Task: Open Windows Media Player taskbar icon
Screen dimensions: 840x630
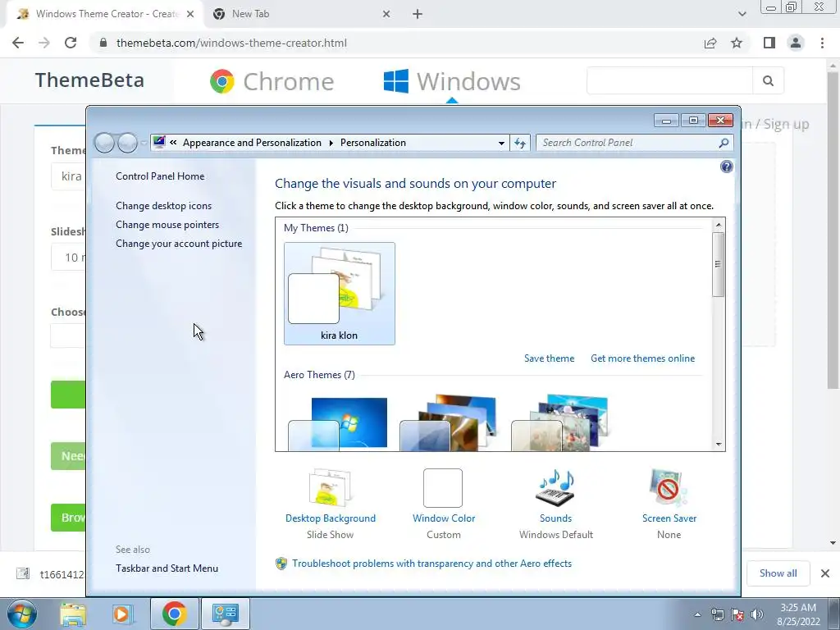Action: point(122,614)
